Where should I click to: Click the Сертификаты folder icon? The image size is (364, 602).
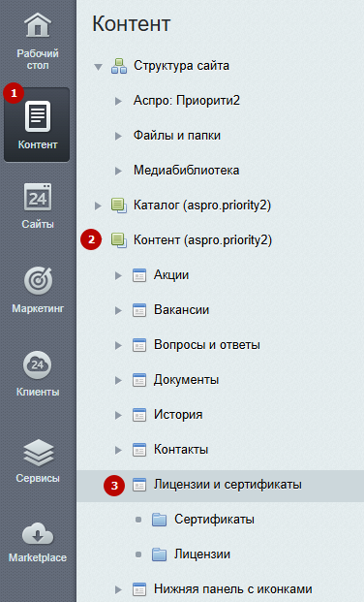[159, 520]
